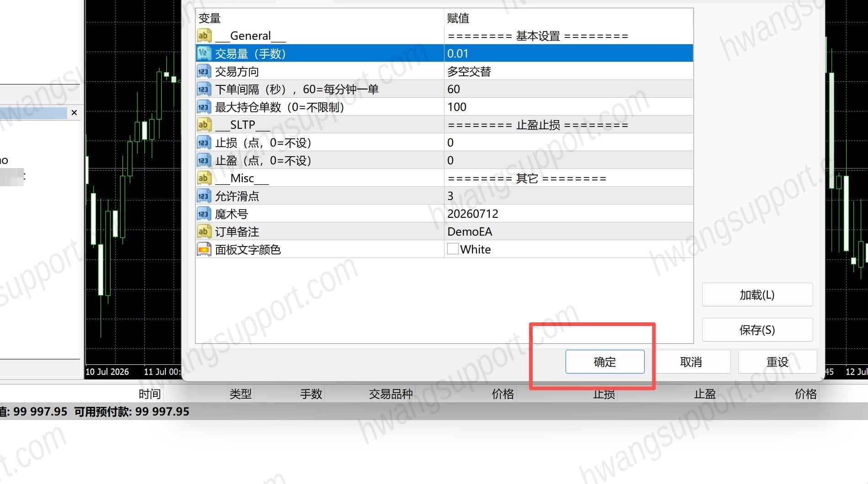Click the 可用预付款 balance status text
Image resolution: width=868 pixels, height=484 pixels.
132,411
